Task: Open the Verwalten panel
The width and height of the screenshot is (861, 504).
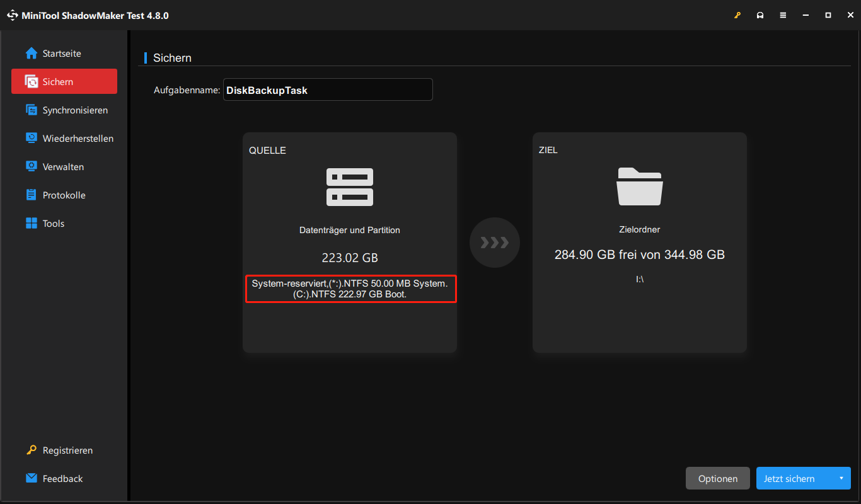Action: [63, 166]
